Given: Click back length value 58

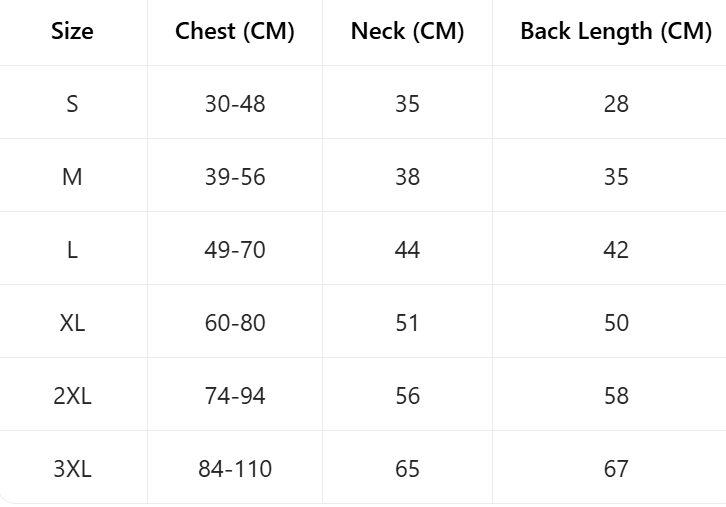Looking at the screenshot, I should 616,396.
